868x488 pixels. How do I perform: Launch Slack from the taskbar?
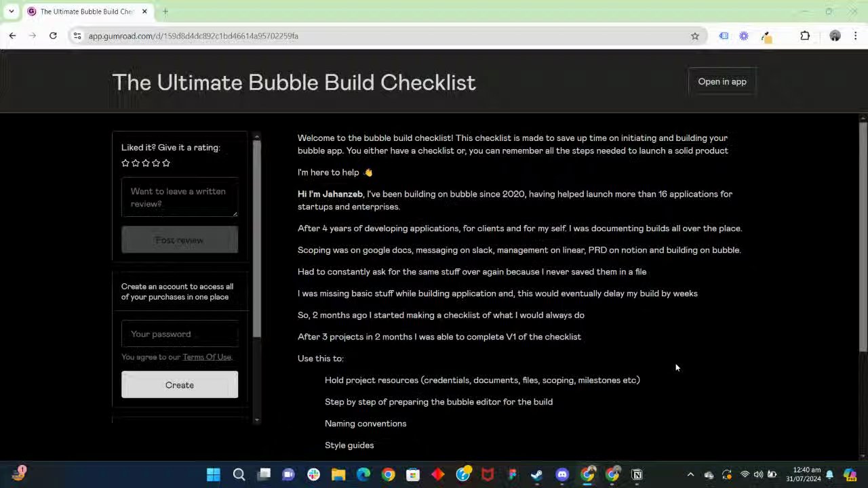(x=313, y=474)
